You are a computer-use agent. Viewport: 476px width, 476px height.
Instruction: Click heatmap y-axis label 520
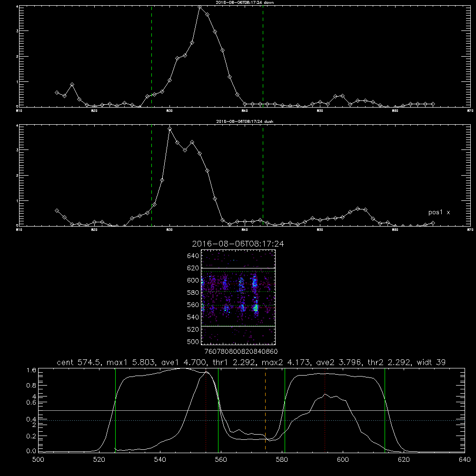click(193, 329)
